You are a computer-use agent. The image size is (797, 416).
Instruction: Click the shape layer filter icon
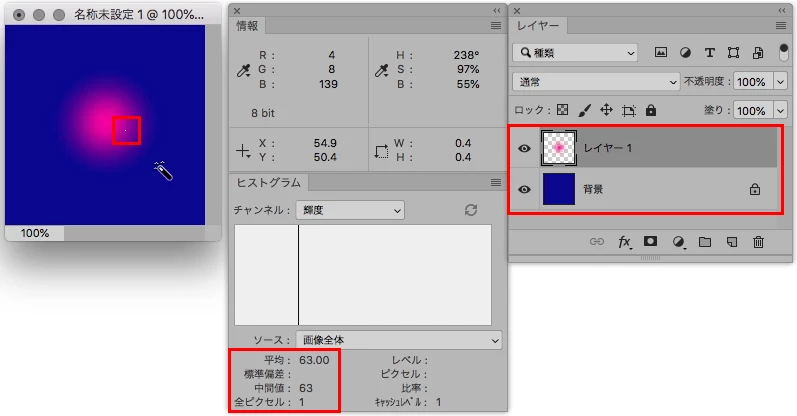(x=733, y=52)
